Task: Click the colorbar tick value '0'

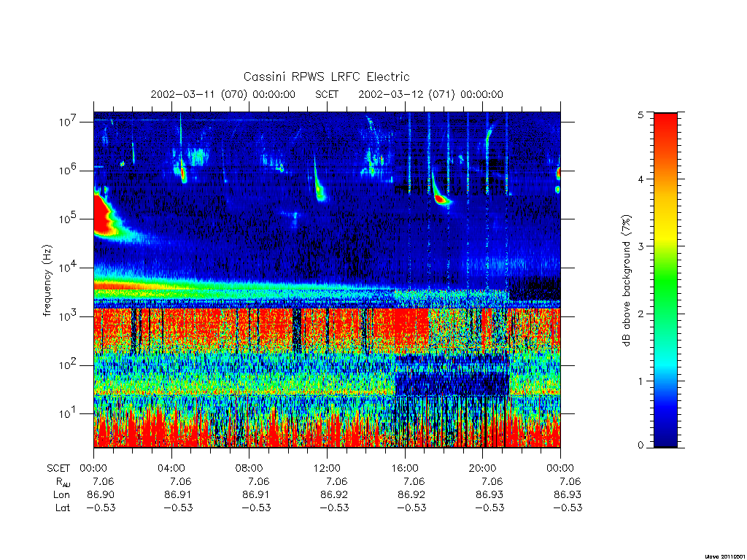Action: [640, 446]
